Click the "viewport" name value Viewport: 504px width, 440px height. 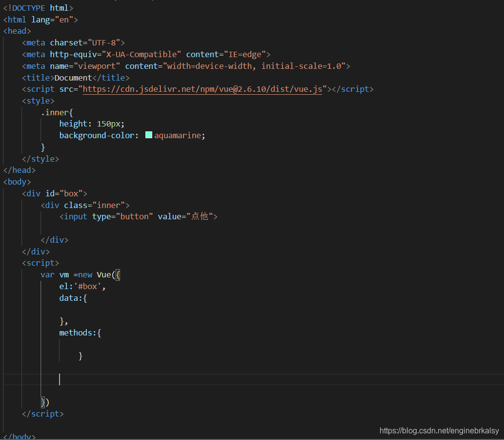(x=97, y=66)
